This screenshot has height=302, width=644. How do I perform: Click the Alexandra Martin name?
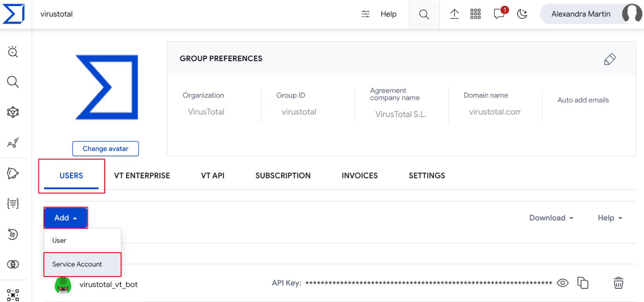pyautogui.click(x=581, y=14)
